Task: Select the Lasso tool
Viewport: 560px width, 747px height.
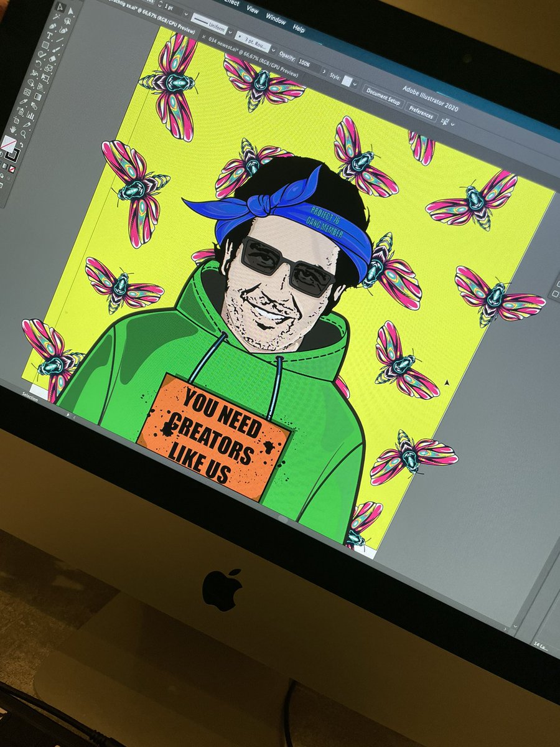Action: (x=67, y=21)
